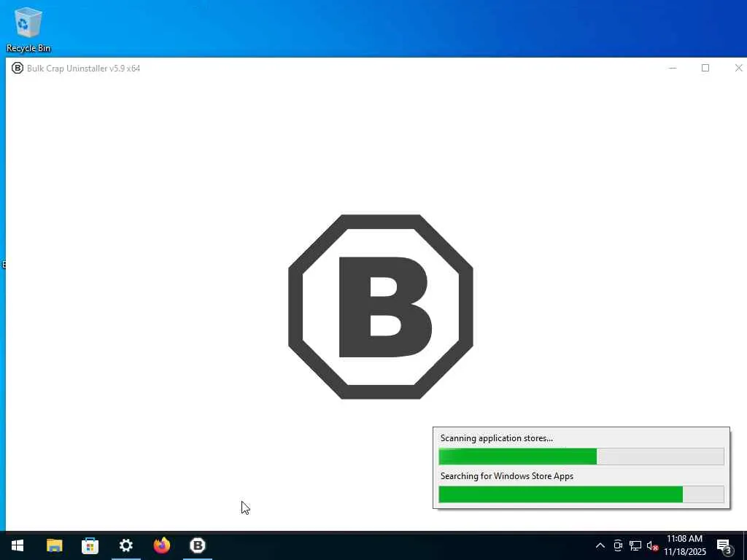Click the muted volume tray icon
The width and height of the screenshot is (747, 560).
[x=652, y=545]
